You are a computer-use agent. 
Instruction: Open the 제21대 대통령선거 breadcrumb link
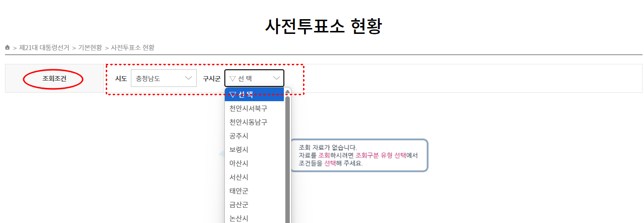pos(44,48)
